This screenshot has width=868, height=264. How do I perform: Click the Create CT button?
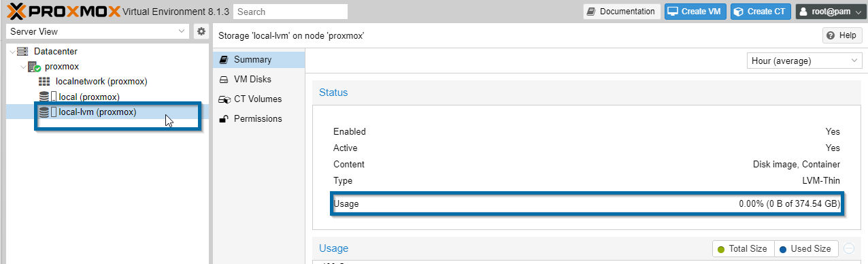pos(761,12)
